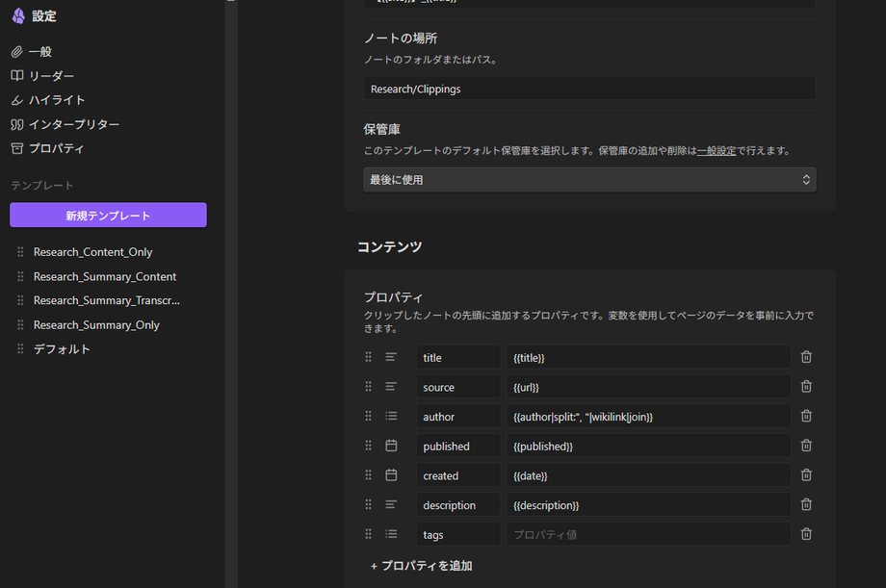
Task: Click the source property name field
Action: pos(458,387)
